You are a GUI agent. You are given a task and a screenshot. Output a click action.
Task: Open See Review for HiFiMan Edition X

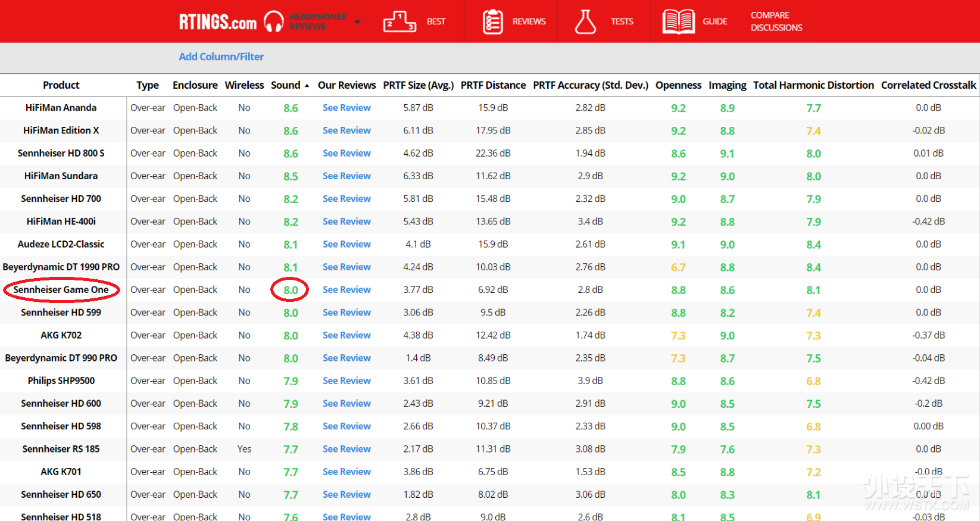(347, 130)
